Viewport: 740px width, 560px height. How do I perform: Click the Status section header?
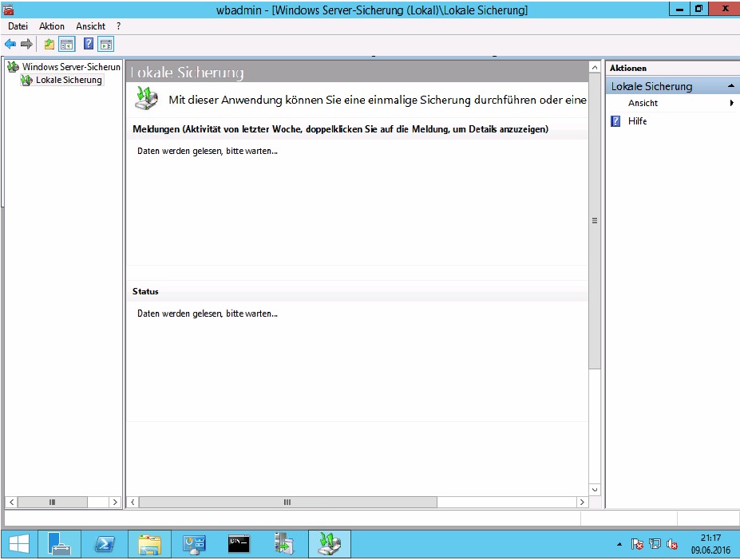pos(145,291)
